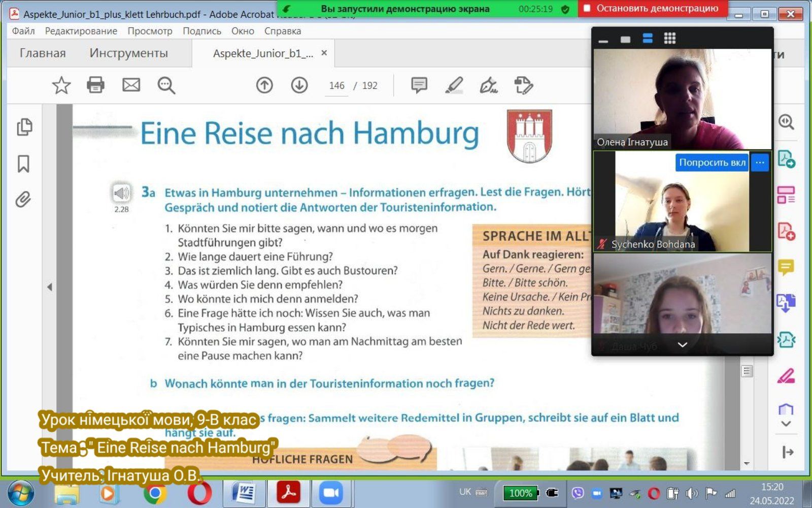Expand more participants with the down chevron

[683, 345]
